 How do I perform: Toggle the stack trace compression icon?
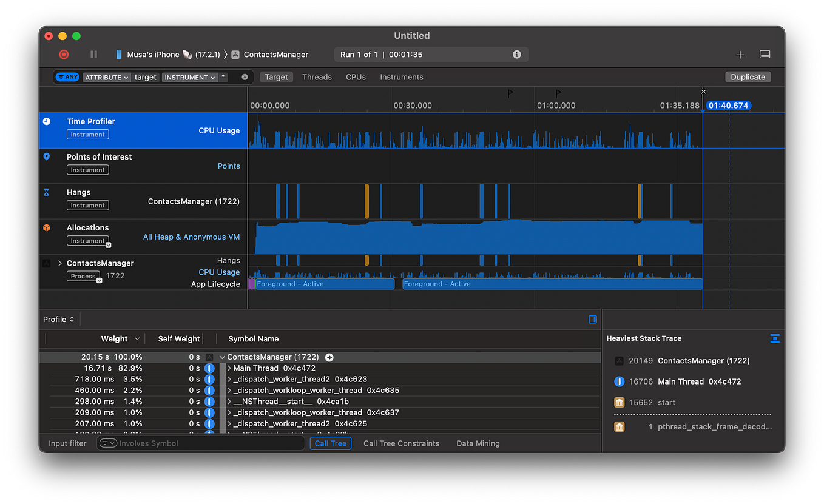[775, 339]
